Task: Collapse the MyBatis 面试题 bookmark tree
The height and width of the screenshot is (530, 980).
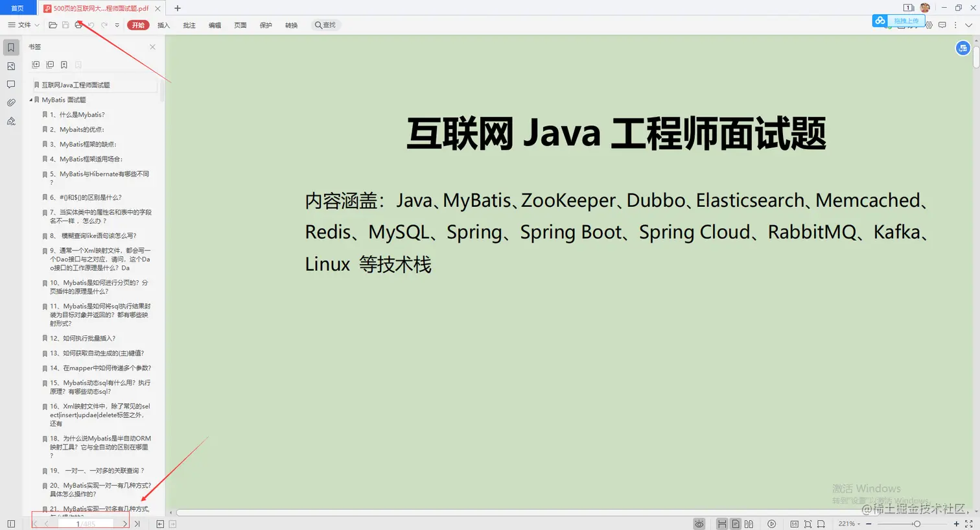Action: tap(30, 100)
